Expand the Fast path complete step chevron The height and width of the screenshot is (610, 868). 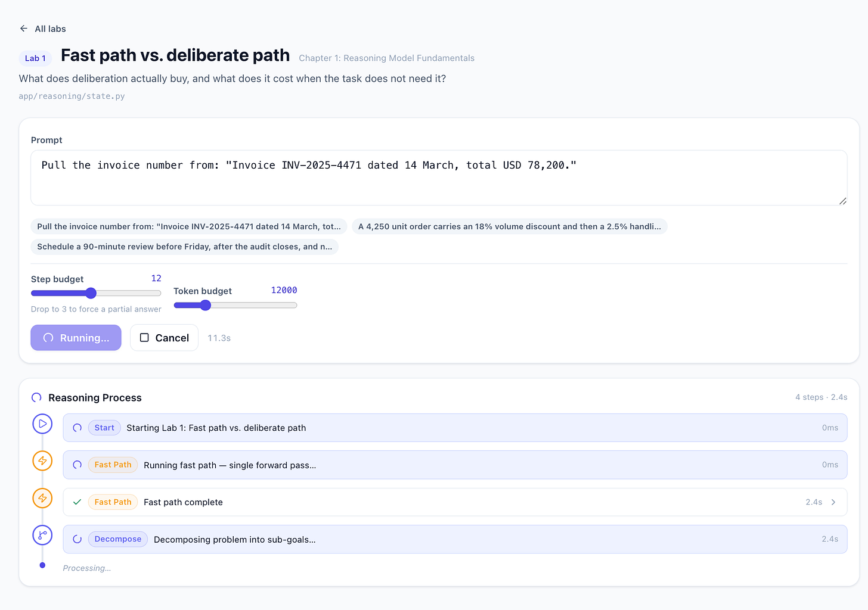tap(833, 502)
